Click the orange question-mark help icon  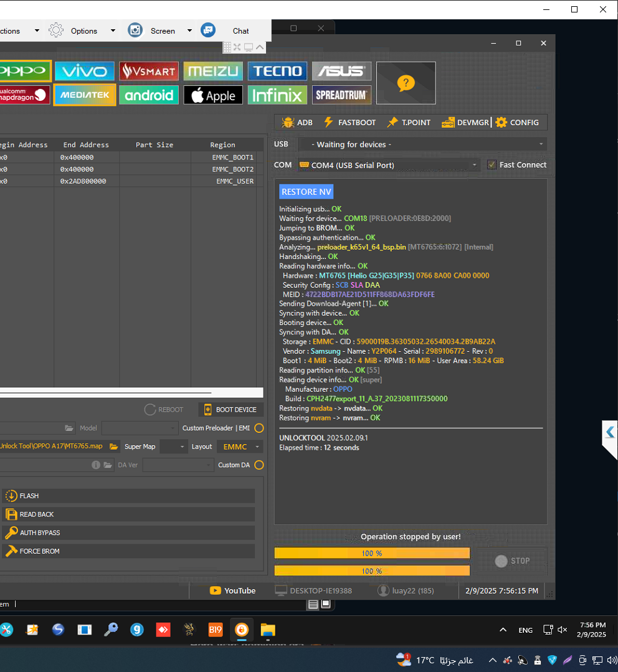pyautogui.click(x=406, y=83)
